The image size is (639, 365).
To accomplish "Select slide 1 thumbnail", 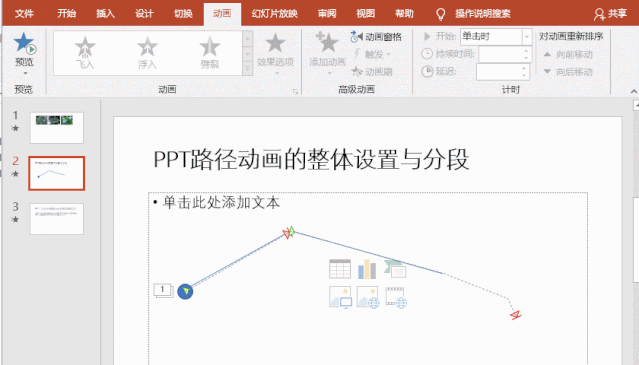I will (57, 128).
